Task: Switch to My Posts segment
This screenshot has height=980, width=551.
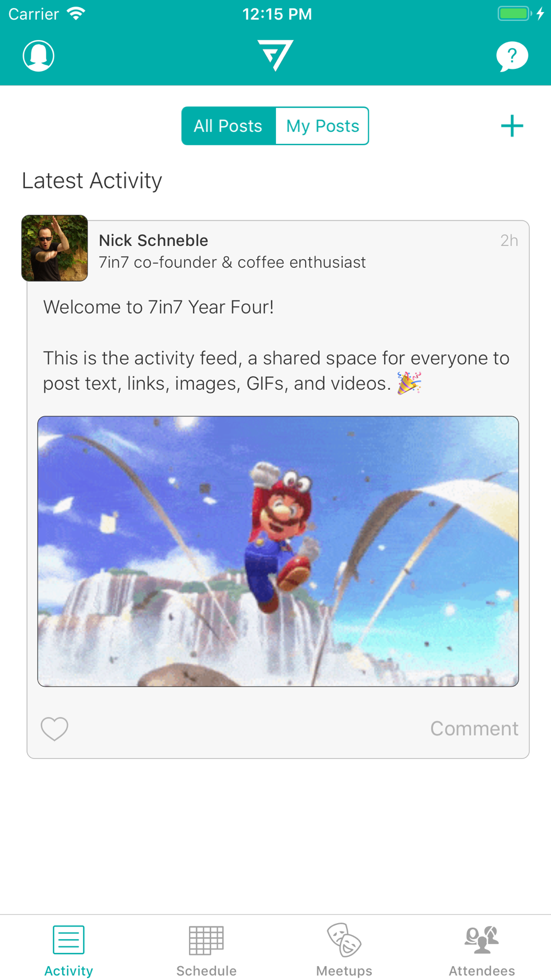Action: pyautogui.click(x=322, y=126)
